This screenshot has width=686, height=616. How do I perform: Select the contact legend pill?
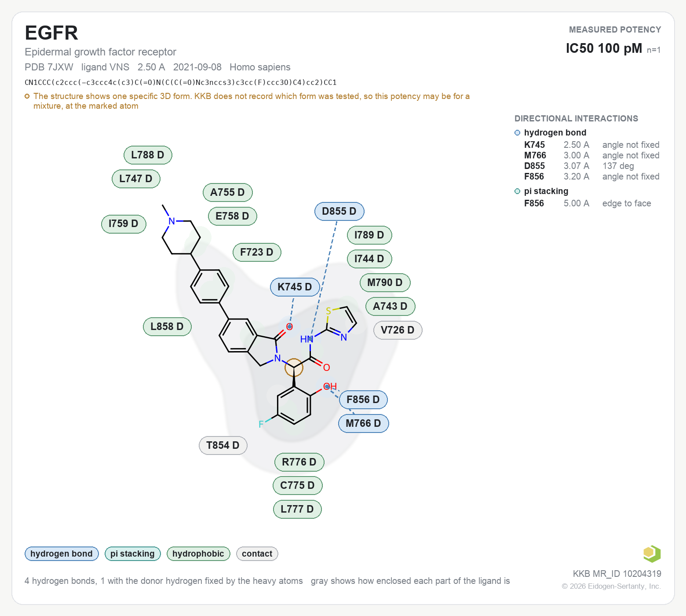click(x=257, y=554)
